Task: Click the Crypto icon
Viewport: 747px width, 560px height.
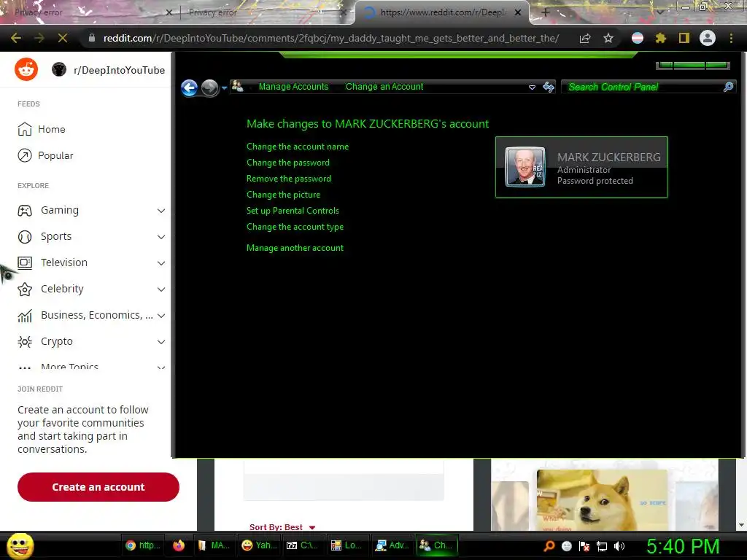Action: coord(25,341)
